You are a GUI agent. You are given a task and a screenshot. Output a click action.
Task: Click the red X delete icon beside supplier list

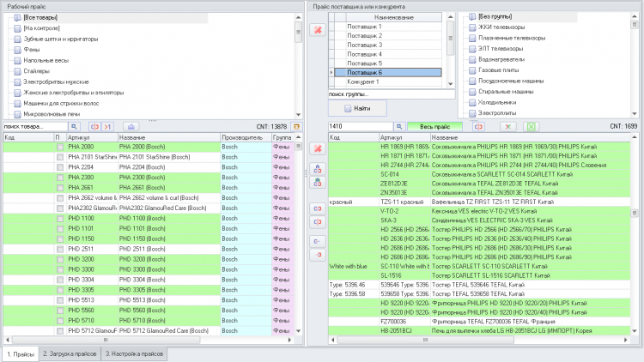point(316,30)
